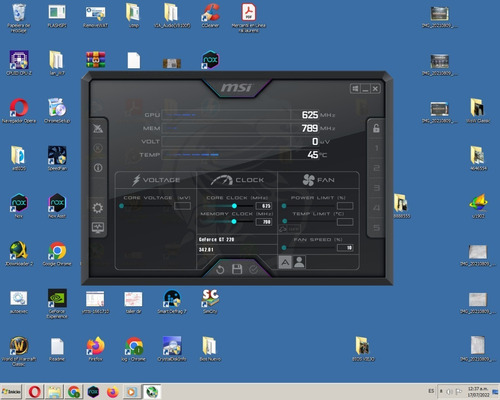
Task: Select the ChromeSetup desktop icon
Action: (x=57, y=111)
